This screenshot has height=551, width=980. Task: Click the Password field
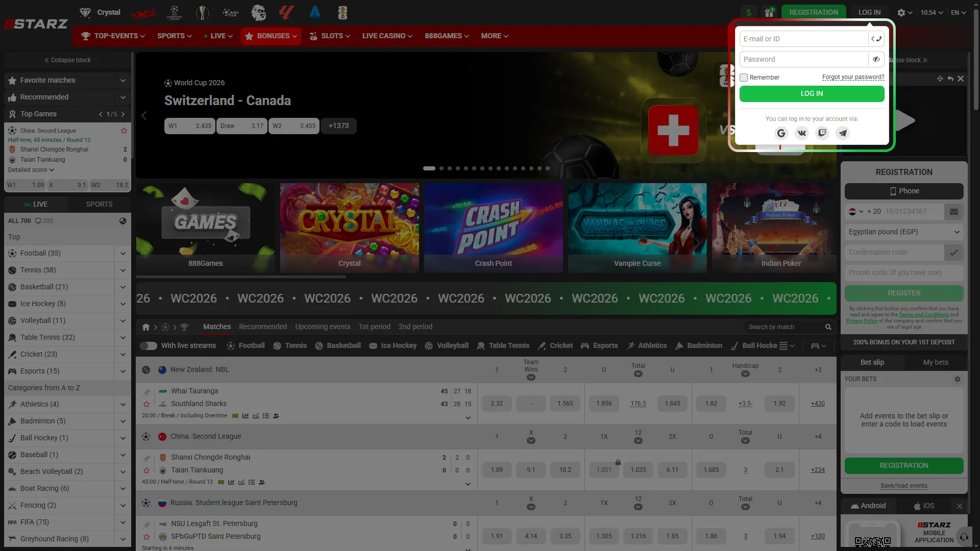[x=804, y=59]
